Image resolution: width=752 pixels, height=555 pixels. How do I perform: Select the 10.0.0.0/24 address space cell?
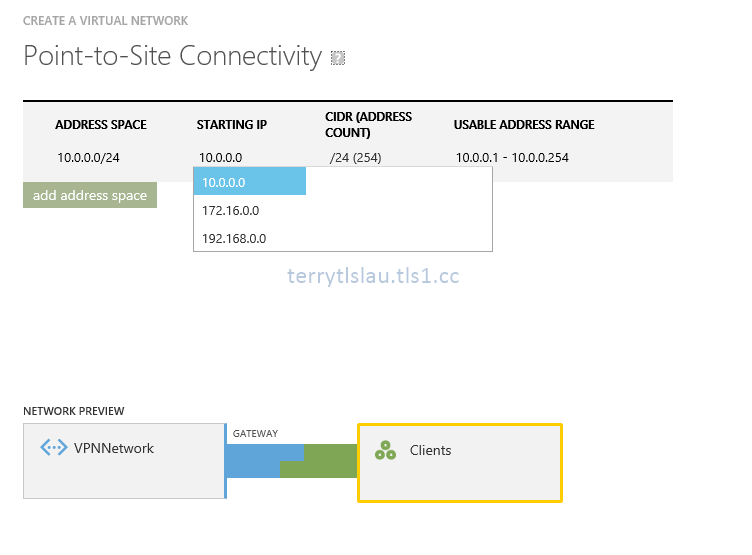(x=89, y=157)
